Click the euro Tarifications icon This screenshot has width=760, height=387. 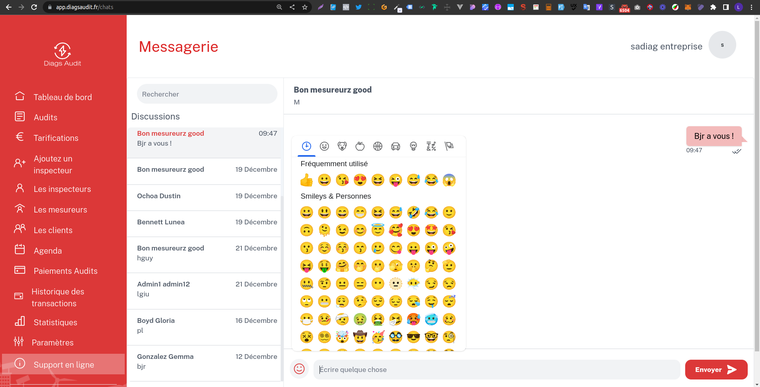coord(19,137)
